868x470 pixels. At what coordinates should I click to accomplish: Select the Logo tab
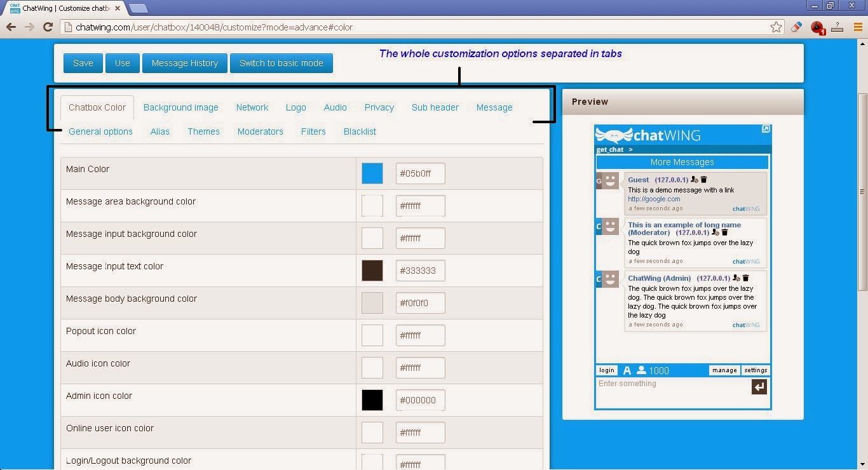(296, 107)
